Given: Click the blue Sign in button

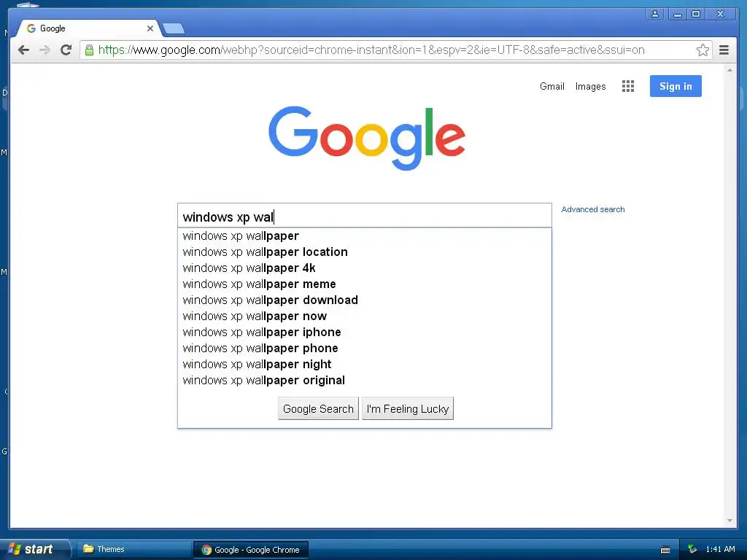Looking at the screenshot, I should pyautogui.click(x=676, y=86).
